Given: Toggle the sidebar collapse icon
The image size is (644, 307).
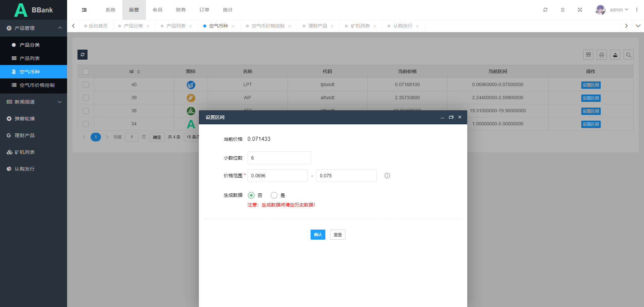Looking at the screenshot, I should [x=84, y=10].
